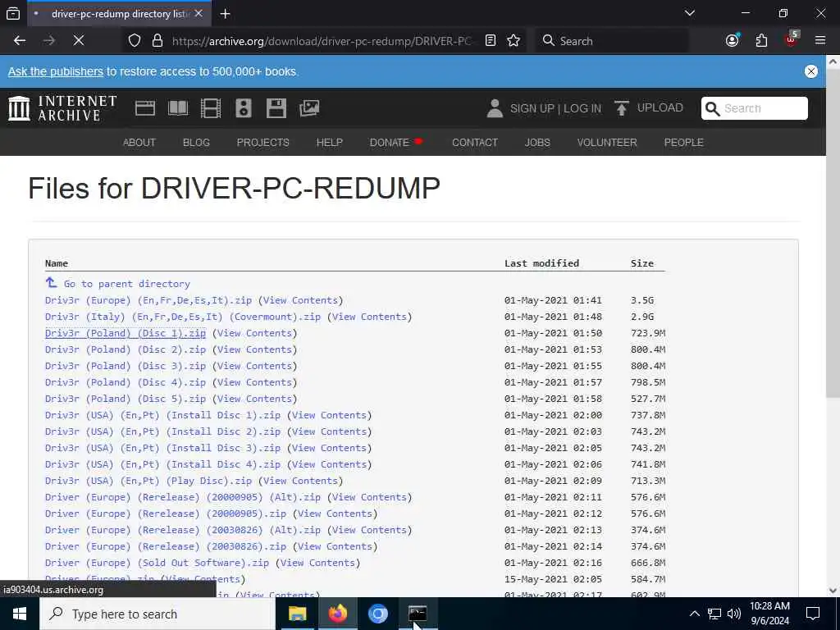Click the Windows Start button
The width and height of the screenshot is (840, 630).
20,614
